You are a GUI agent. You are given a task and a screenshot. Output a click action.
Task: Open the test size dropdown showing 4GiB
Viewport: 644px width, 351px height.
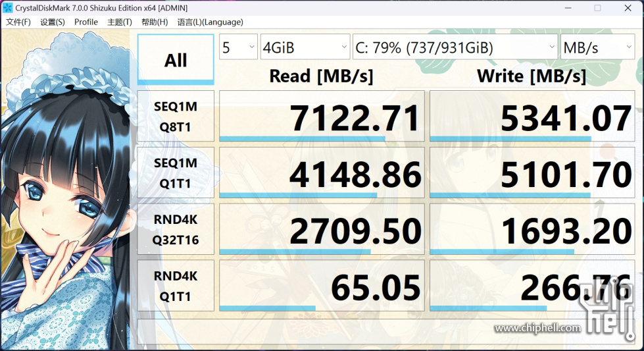[305, 47]
